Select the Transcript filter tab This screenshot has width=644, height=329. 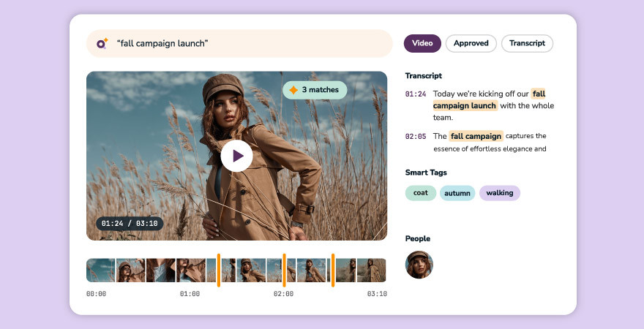pyautogui.click(x=528, y=43)
